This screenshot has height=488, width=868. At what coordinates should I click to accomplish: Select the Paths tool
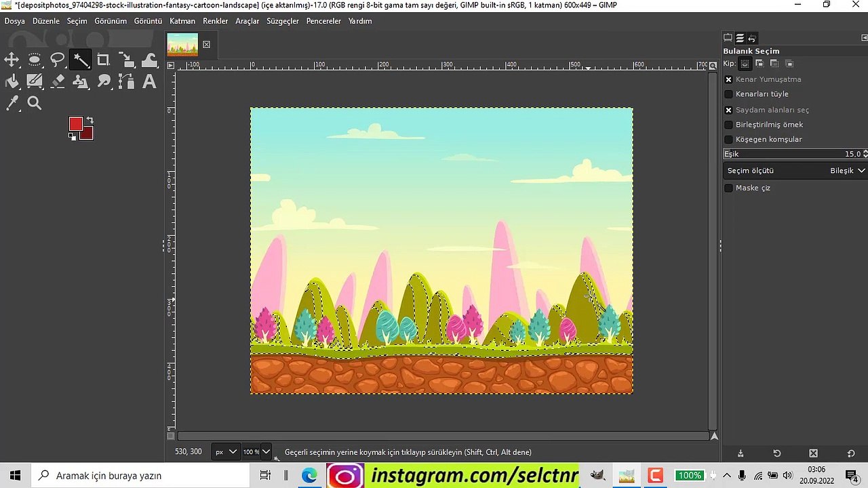126,82
